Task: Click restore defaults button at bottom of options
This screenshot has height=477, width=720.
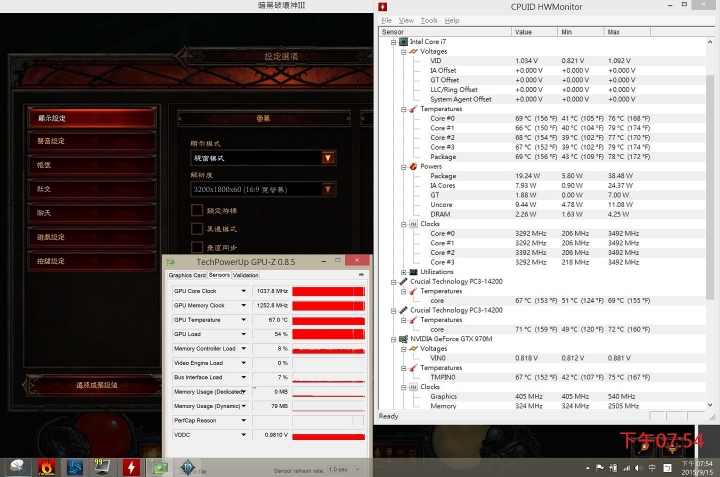Action: click(x=96, y=385)
